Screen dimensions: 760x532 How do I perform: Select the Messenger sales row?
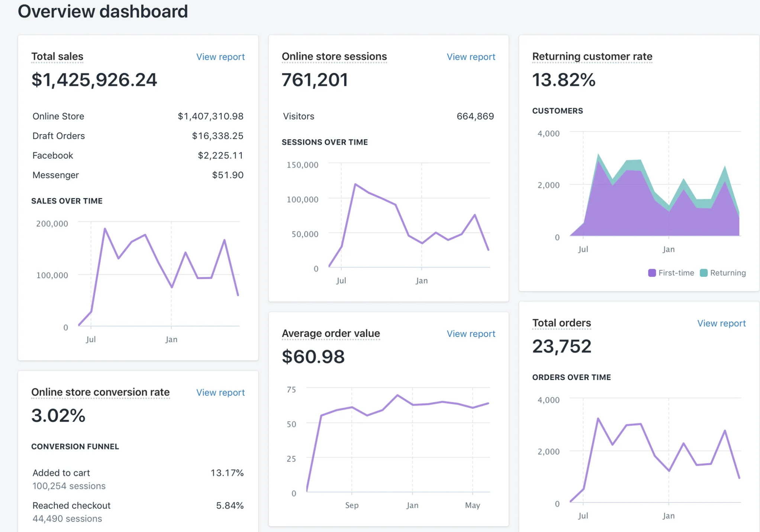tap(138, 175)
